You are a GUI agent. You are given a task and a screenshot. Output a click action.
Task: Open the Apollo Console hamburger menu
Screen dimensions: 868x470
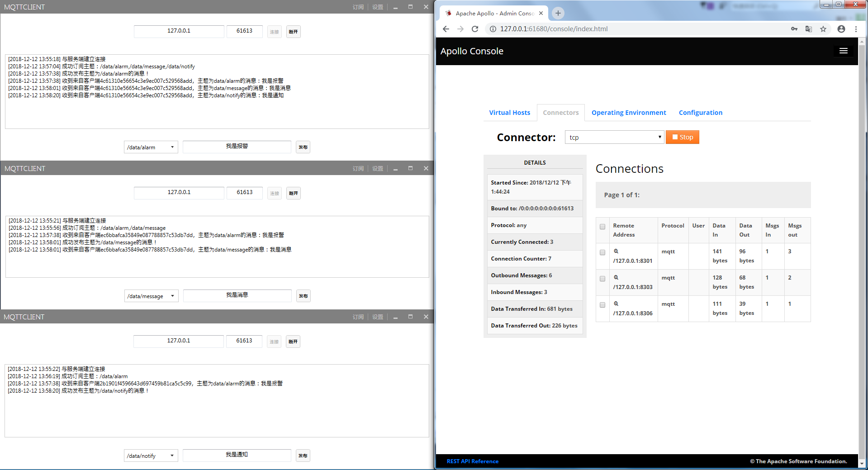(x=843, y=51)
